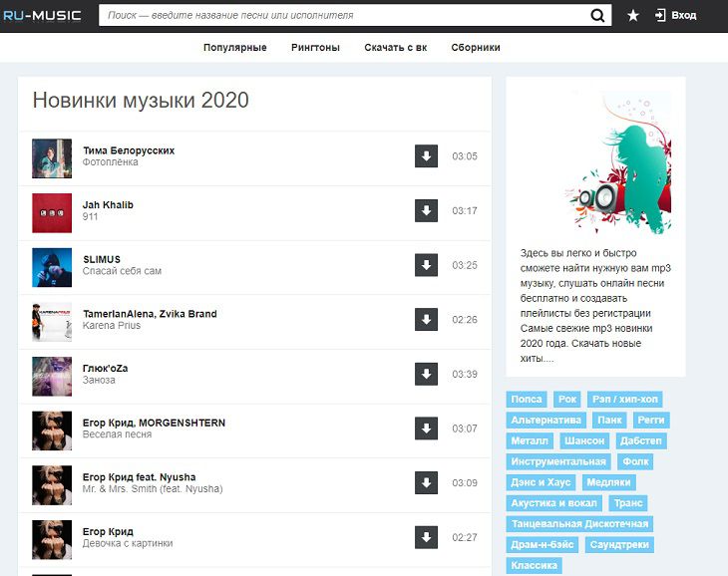
Task: Download the Jah Khalib 911 track
Action: [426, 211]
